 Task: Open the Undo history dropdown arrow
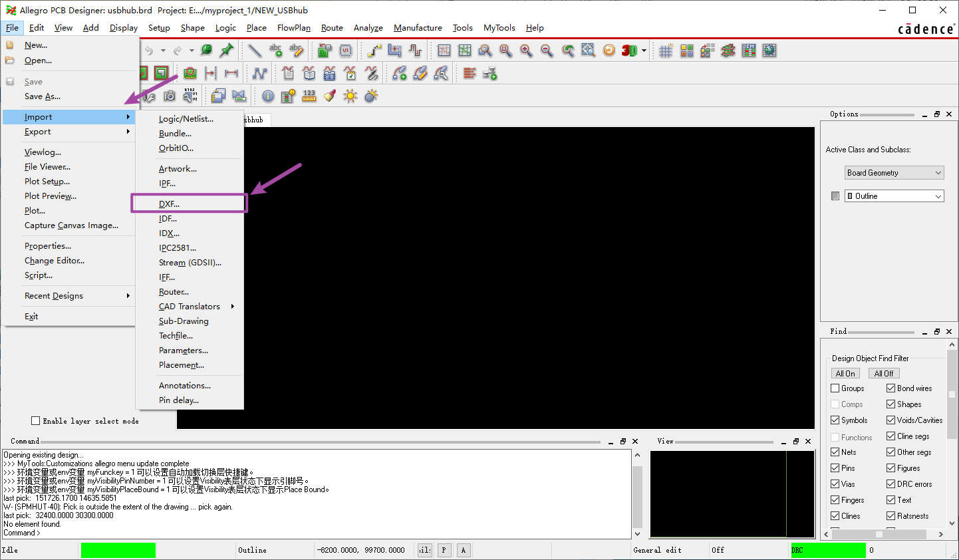(x=163, y=51)
